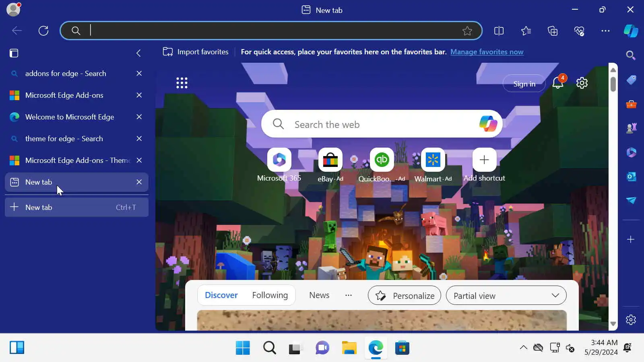Open Settings and more ellipsis menu
644x362 pixels.
[605, 31]
